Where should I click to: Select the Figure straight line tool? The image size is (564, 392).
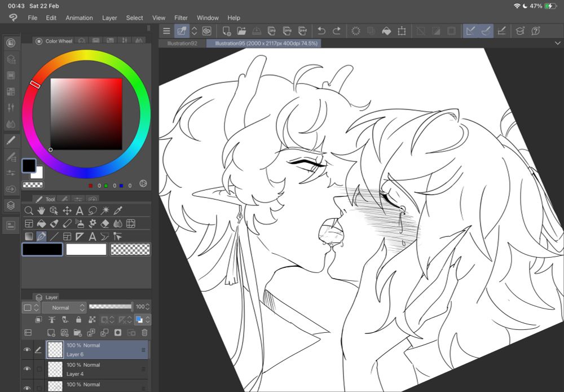tap(54, 236)
